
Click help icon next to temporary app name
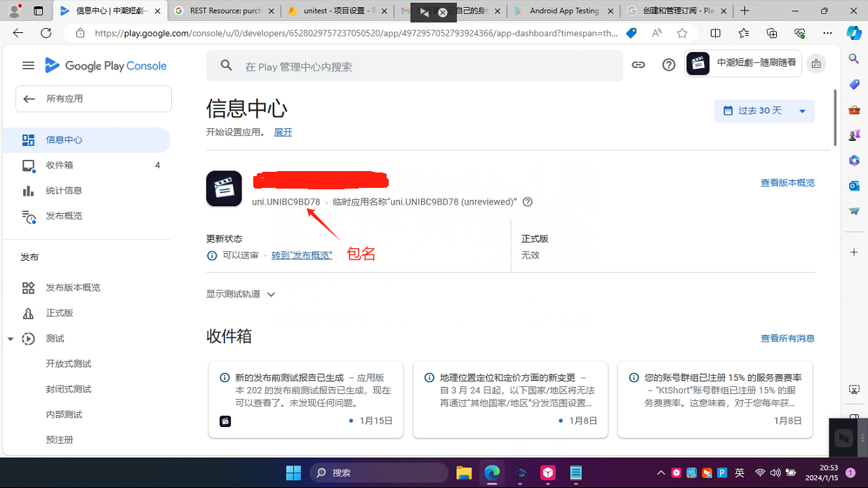pos(528,202)
